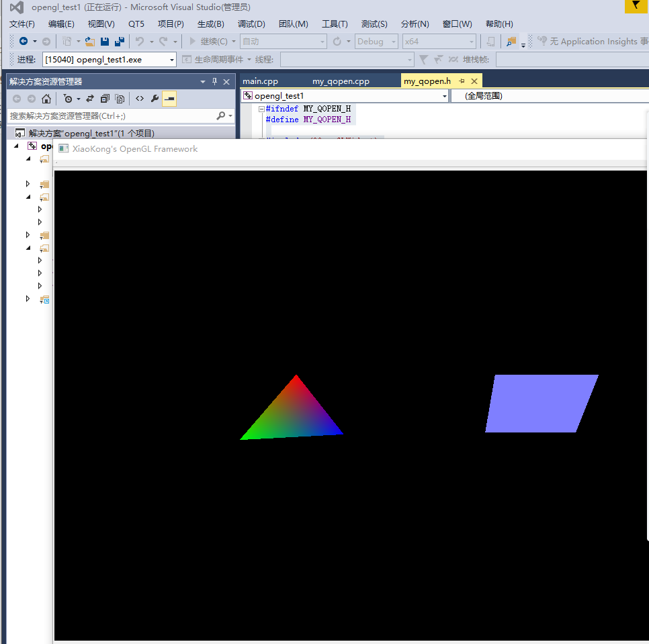This screenshot has width=649, height=644.
Task: Go Home in Solution Explorer toolbar
Action: point(46,99)
